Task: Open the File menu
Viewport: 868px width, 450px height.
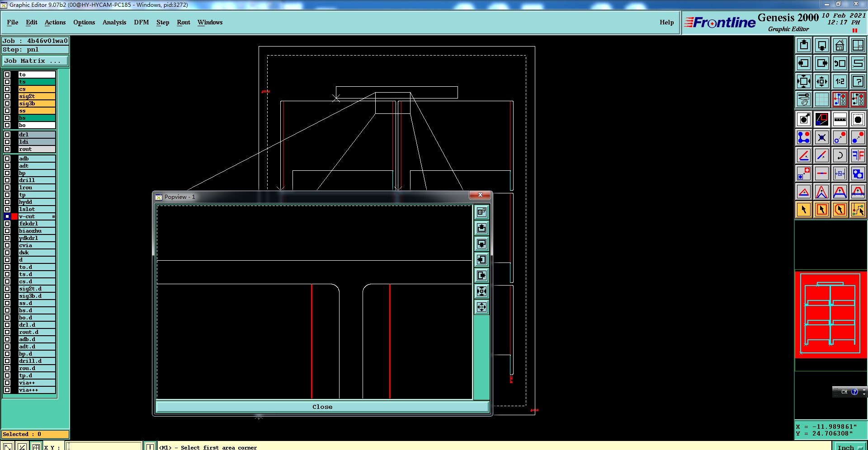Action: [x=13, y=22]
